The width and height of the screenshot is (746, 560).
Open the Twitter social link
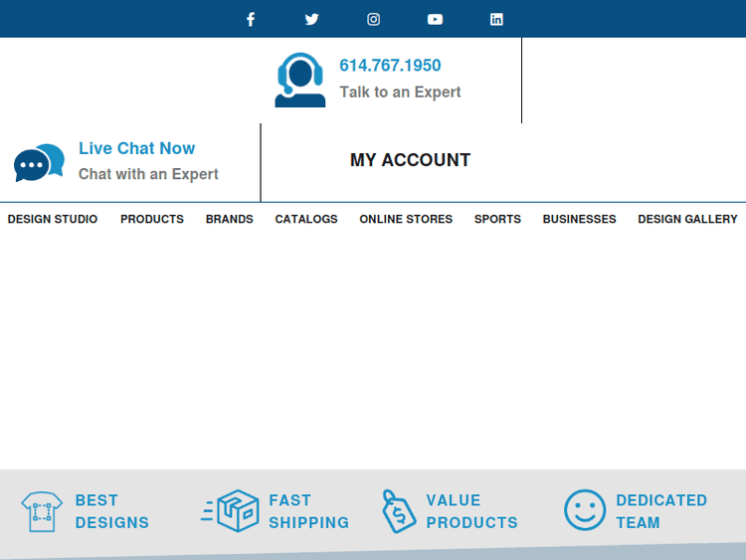(x=312, y=19)
